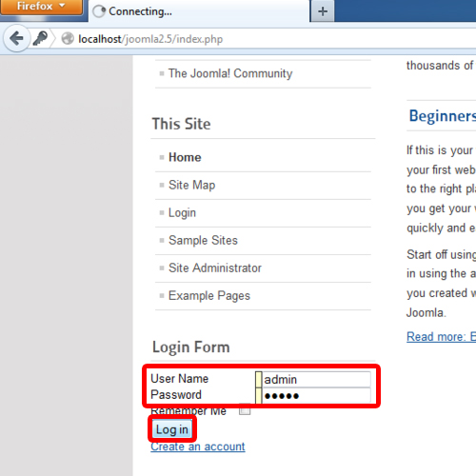The image size is (476, 476).
Task: Open the Example Pages menu item
Action: 209,296
